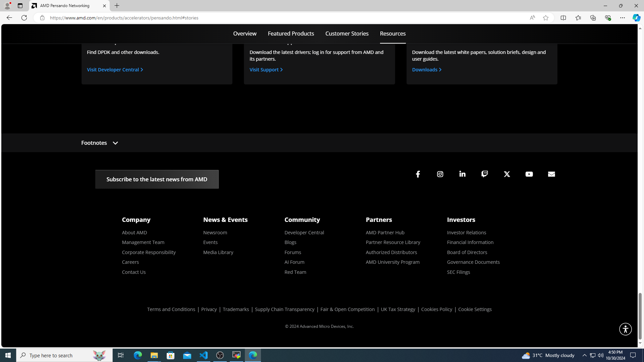644x362 pixels.
Task: Open Media Library link
Action: point(218,252)
